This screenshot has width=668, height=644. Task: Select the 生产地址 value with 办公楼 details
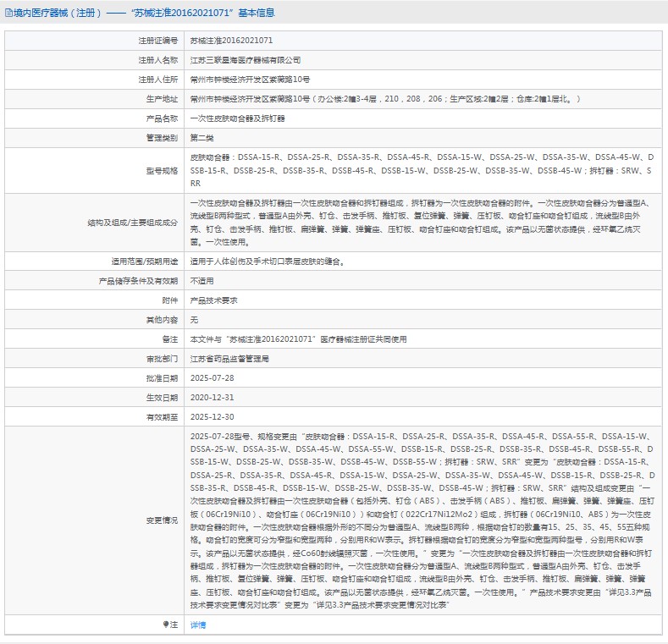pyautogui.click(x=385, y=99)
